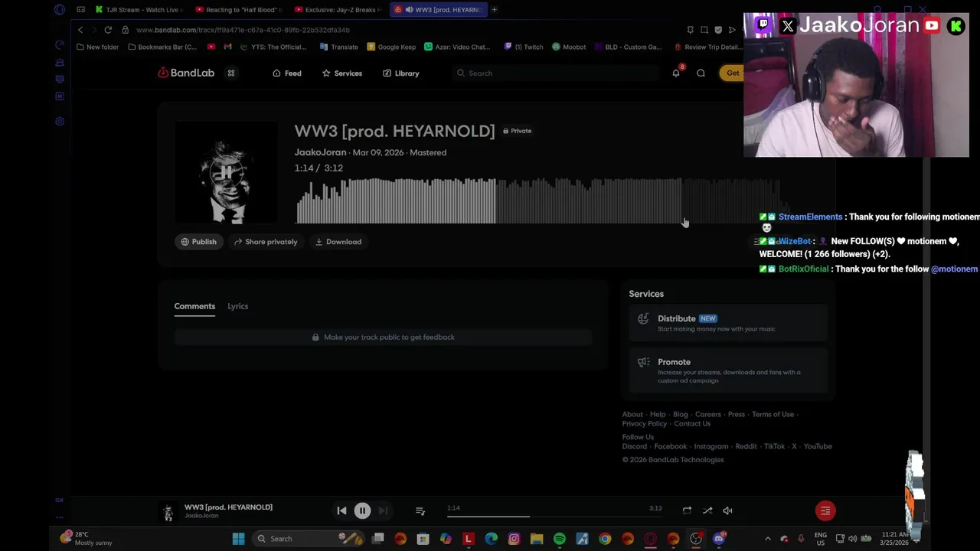The width and height of the screenshot is (980, 551).
Task: Open the red floating menu button
Action: (x=825, y=510)
